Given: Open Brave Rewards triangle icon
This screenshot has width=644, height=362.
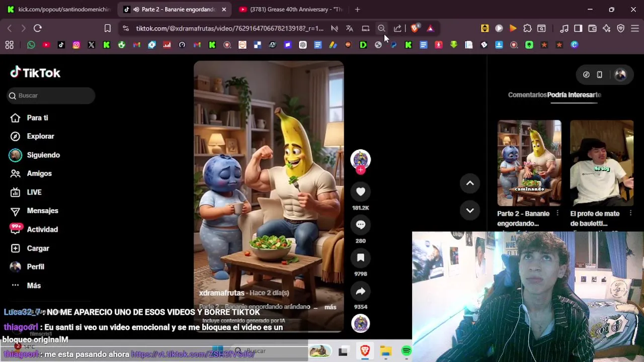Looking at the screenshot, I should (x=431, y=28).
